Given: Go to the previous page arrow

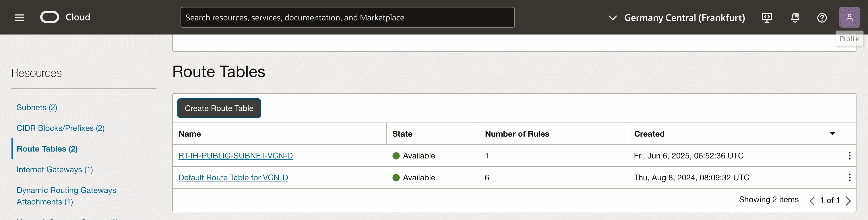Looking at the screenshot, I should (x=812, y=201).
